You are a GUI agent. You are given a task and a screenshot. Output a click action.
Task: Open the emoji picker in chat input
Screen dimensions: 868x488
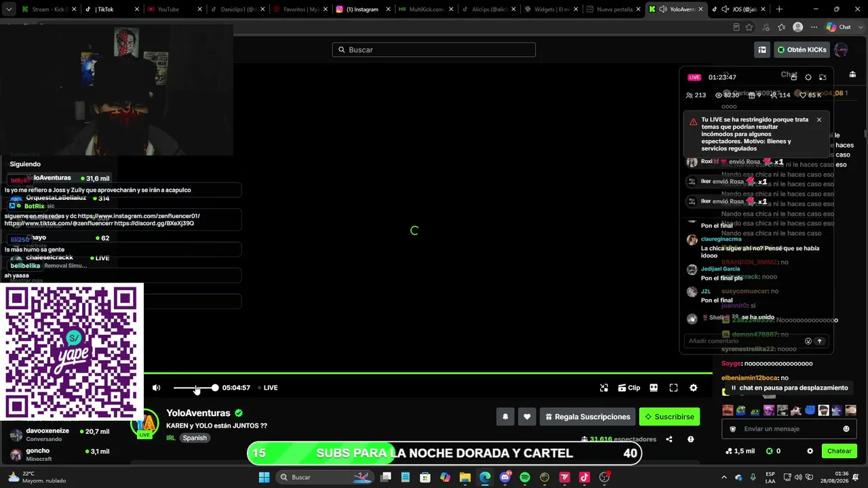[x=846, y=429]
